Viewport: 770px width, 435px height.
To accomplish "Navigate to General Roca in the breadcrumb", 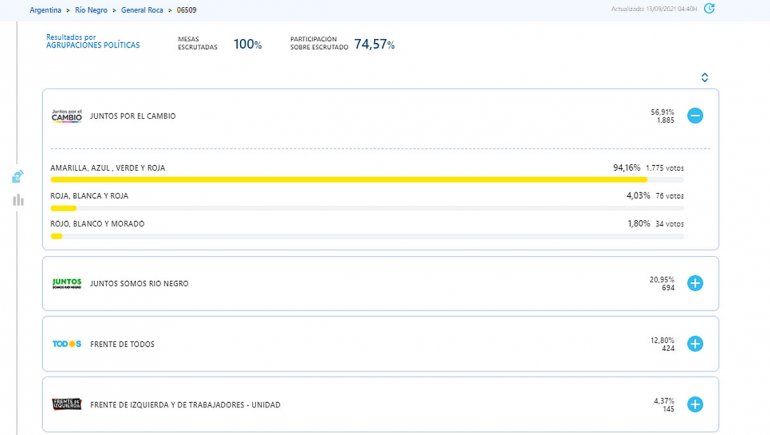I will click(x=143, y=9).
